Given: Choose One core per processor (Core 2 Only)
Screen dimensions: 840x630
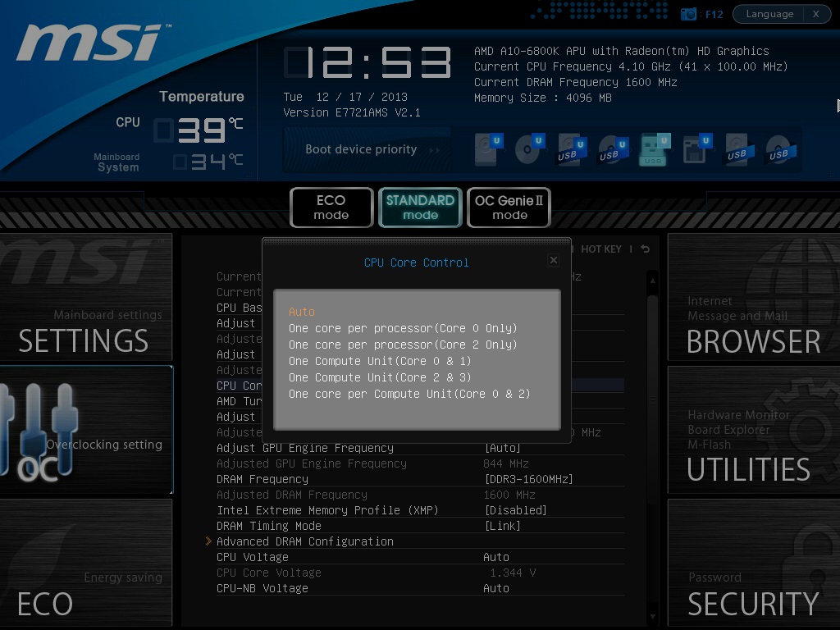Looking at the screenshot, I should (x=403, y=345).
